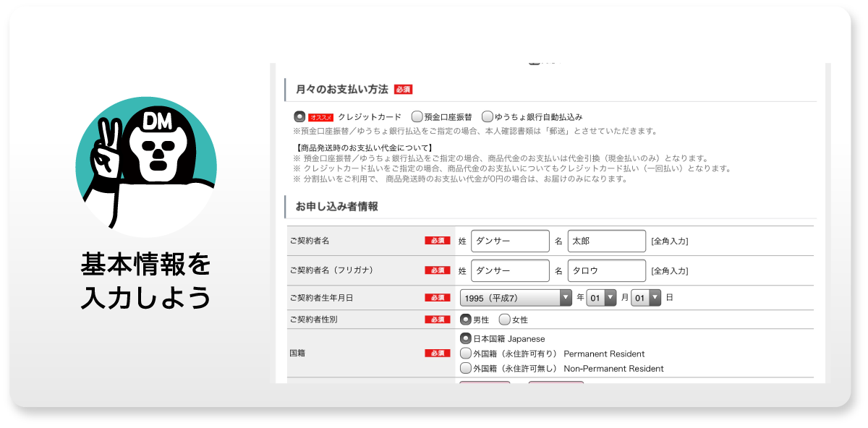Click the DM masked mascot avatar
This screenshot has height=428, width=868.
[146, 167]
